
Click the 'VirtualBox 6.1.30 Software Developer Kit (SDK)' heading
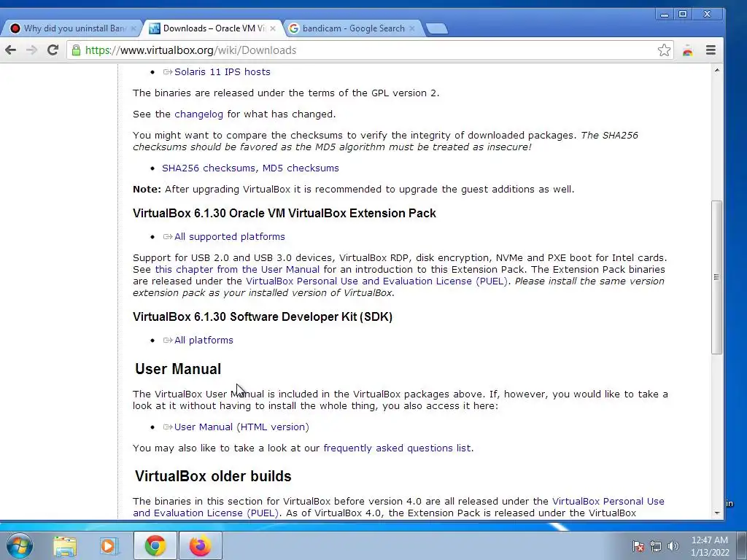263,316
